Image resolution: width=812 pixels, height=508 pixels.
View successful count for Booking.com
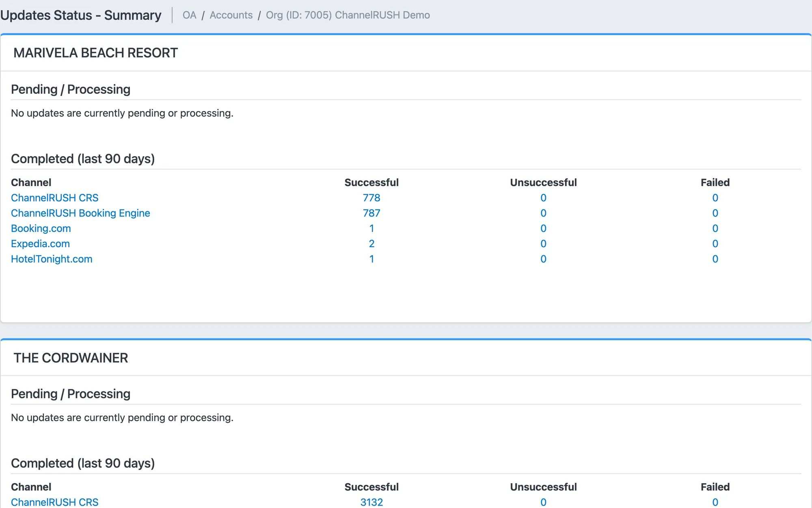[x=371, y=228]
